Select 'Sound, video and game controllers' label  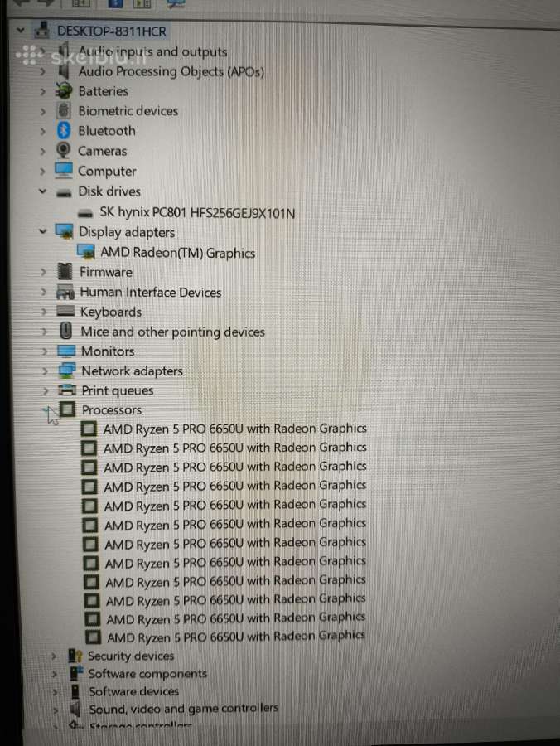pyautogui.click(x=184, y=709)
